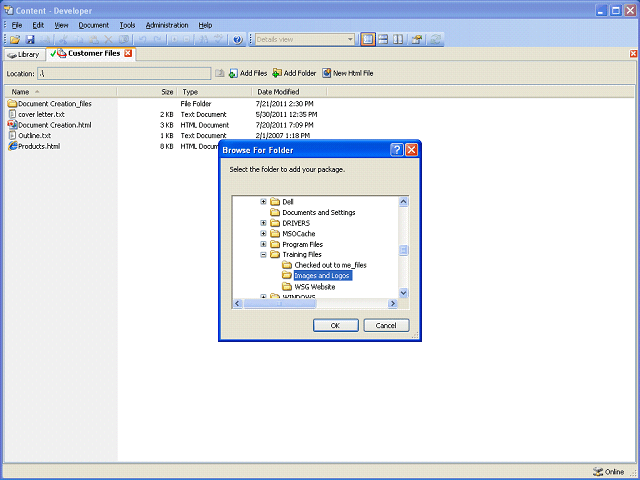Click the Undo arrow toolbar icon
The width and height of the screenshot is (640, 480).
[x=142, y=39]
